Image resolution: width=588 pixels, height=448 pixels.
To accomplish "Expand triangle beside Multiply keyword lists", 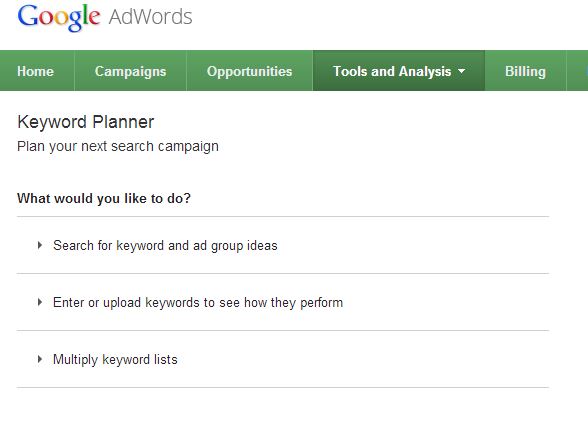I will tap(39, 359).
